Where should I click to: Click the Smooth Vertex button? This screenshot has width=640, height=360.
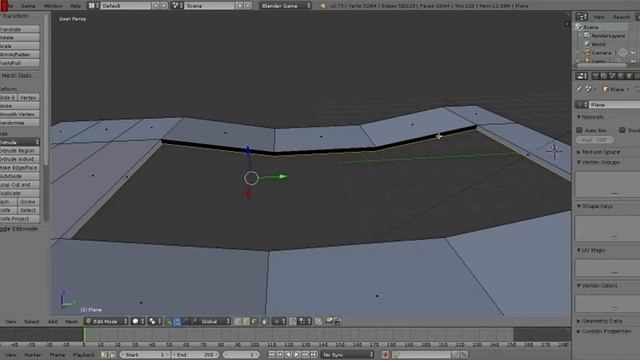point(19,114)
